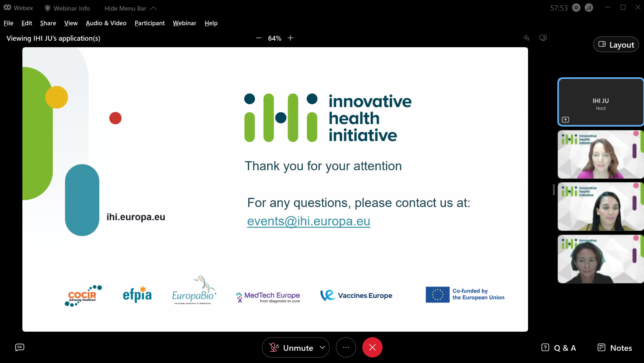644x363 pixels.
Task: Click the recording indicator icon
Action: pos(576,8)
